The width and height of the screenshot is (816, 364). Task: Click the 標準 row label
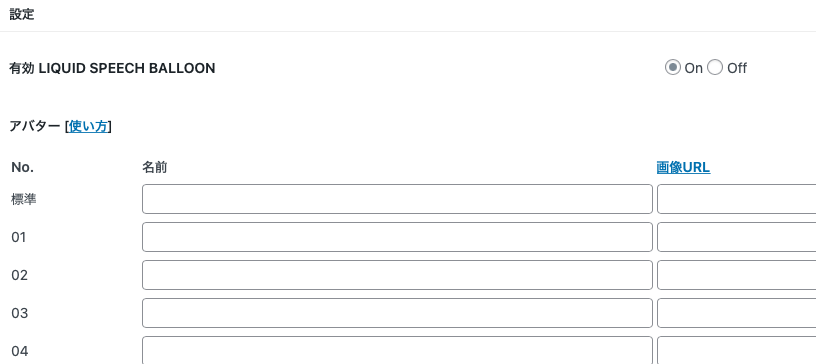[x=24, y=199]
